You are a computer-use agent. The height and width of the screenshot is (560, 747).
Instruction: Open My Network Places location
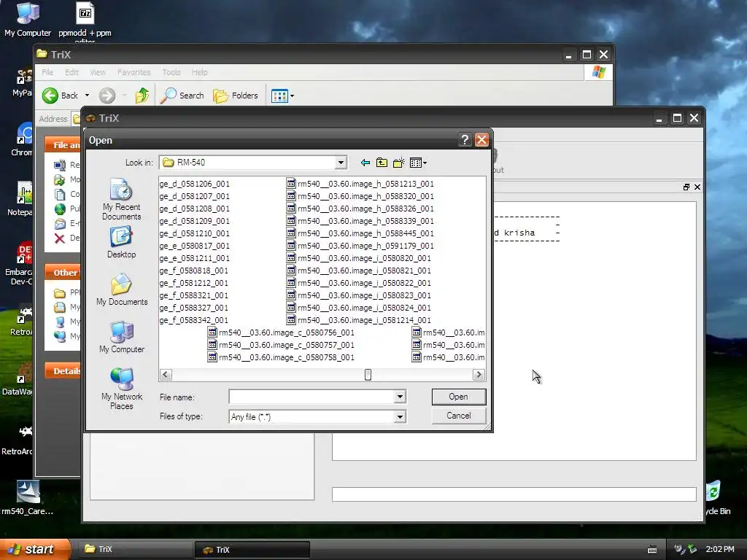[122, 389]
